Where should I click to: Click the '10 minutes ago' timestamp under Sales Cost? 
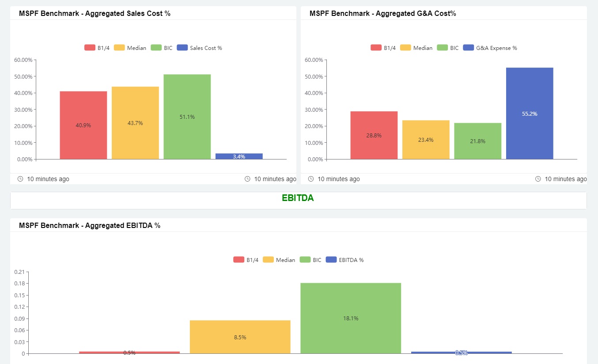48,179
